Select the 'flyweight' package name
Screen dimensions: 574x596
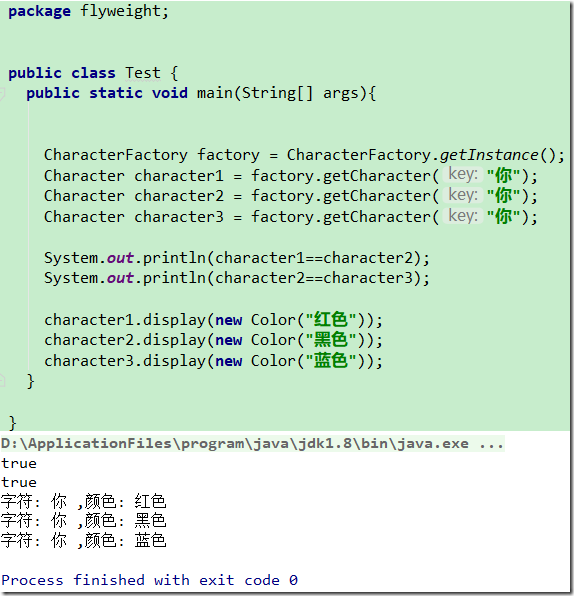[121, 11]
